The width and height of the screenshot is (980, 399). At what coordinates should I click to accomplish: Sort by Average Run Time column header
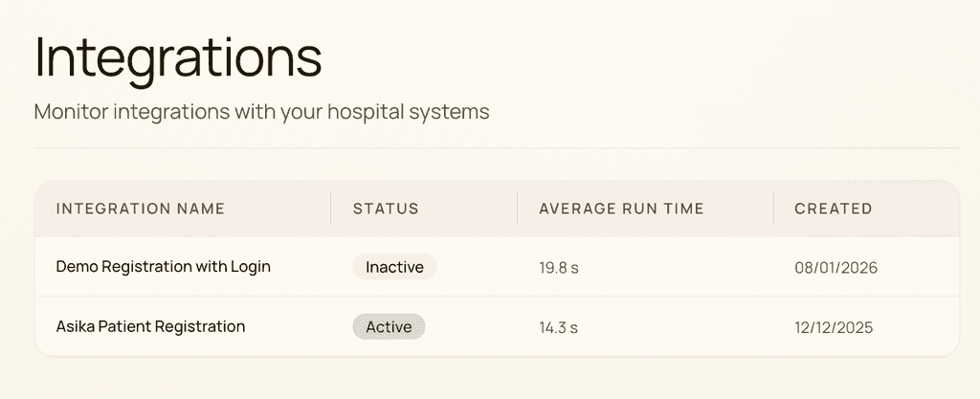621,209
